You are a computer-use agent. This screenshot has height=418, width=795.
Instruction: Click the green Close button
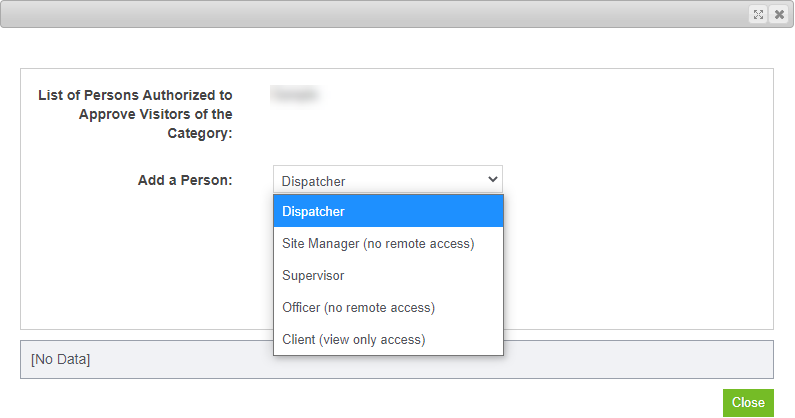pyautogui.click(x=748, y=403)
